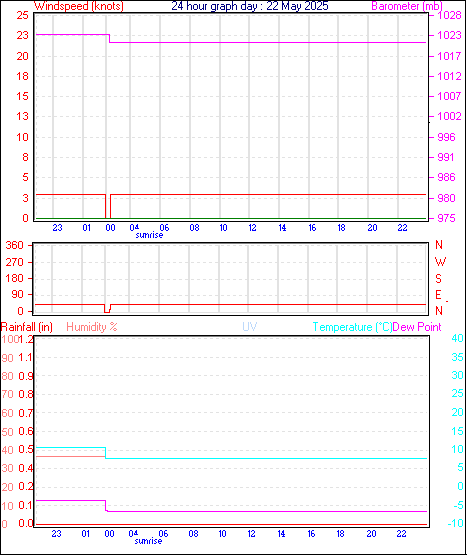
Task: Select the 0.2 rainfall scale value
Action: click(26, 487)
